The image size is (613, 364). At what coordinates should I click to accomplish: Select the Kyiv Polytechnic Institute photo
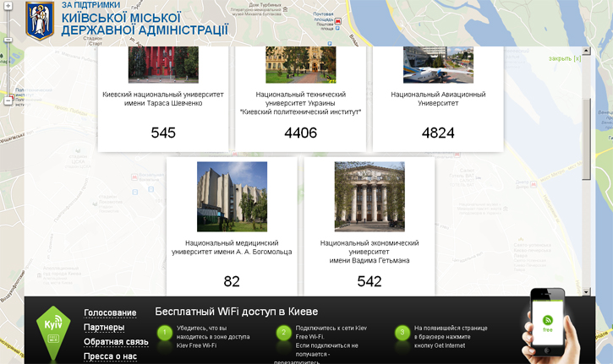tap(301, 65)
